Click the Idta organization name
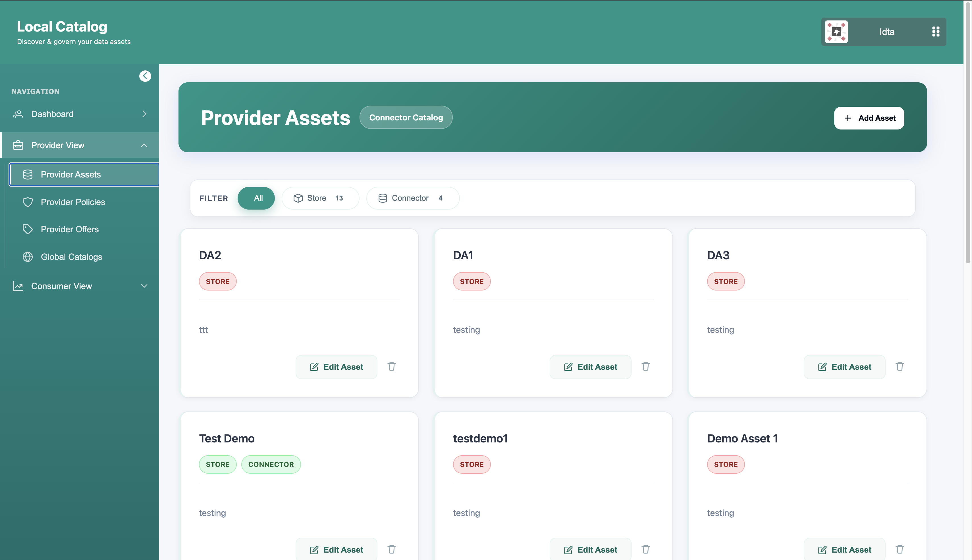This screenshot has width=972, height=560. pyautogui.click(x=887, y=32)
